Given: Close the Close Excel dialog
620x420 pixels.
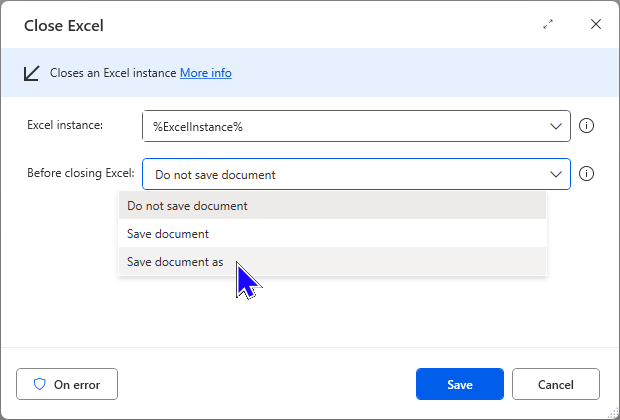Looking at the screenshot, I should point(596,24).
